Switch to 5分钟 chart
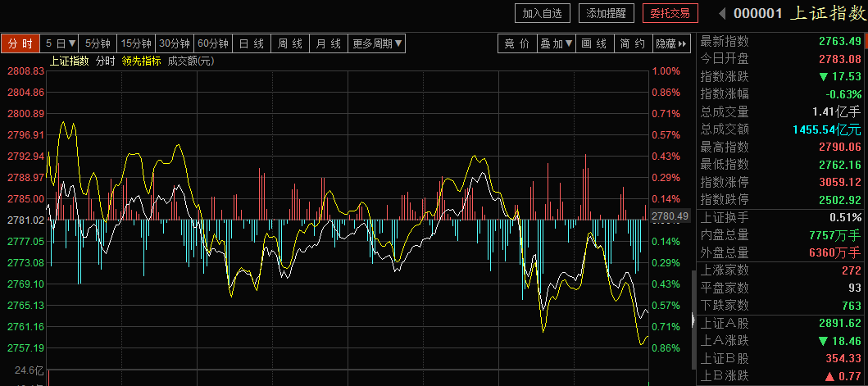Screen dimensions: 868x386 click(98, 43)
